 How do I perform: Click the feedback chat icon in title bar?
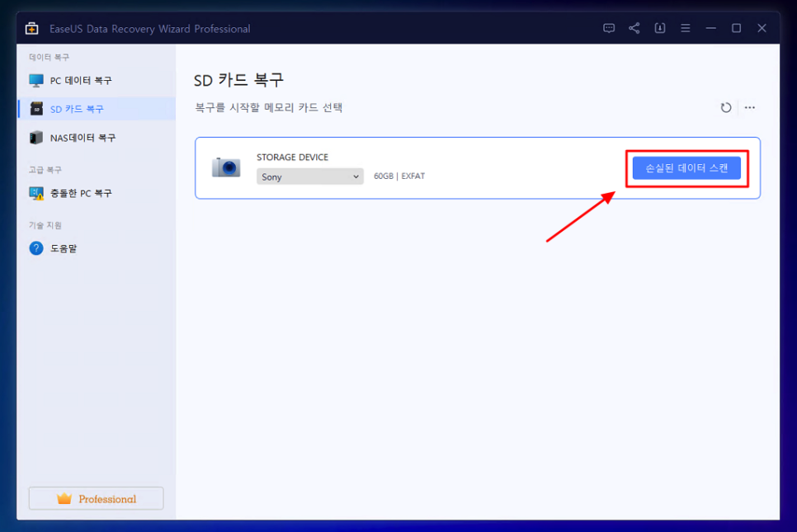(608, 28)
